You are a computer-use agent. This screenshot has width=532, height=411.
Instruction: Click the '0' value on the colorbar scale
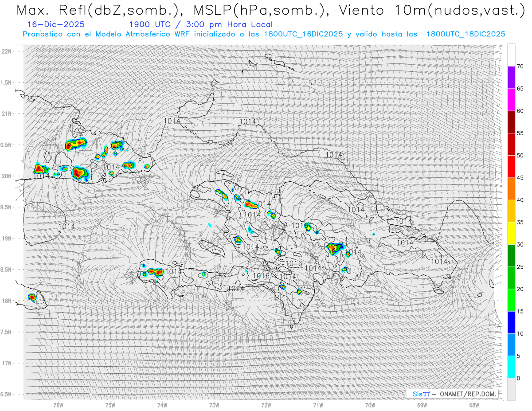coord(518,378)
